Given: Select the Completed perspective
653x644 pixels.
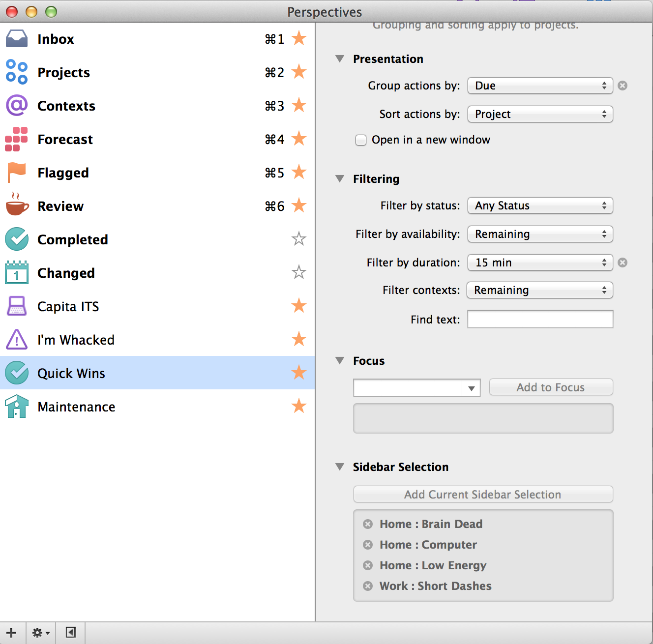Looking at the screenshot, I should pyautogui.click(x=157, y=239).
